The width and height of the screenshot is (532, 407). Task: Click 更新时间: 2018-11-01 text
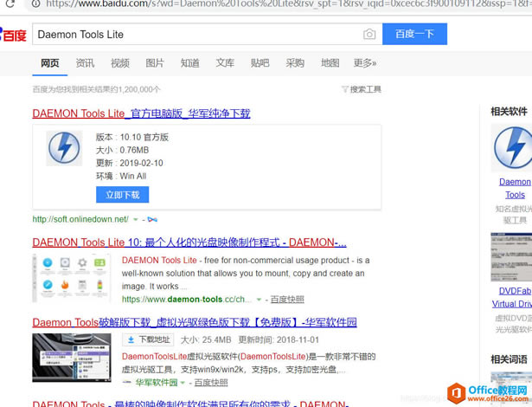pos(279,340)
